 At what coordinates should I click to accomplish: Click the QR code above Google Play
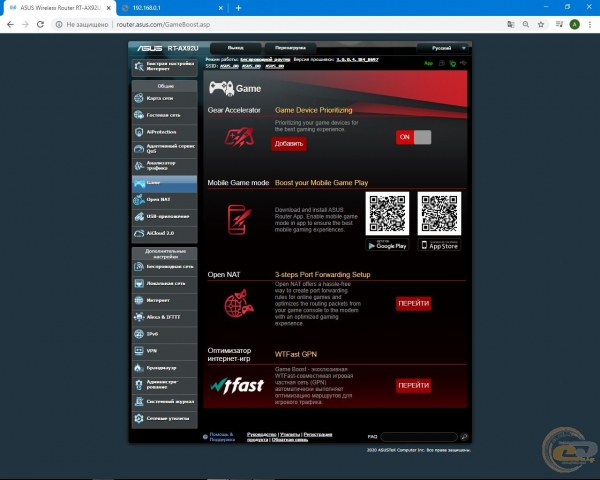387,214
